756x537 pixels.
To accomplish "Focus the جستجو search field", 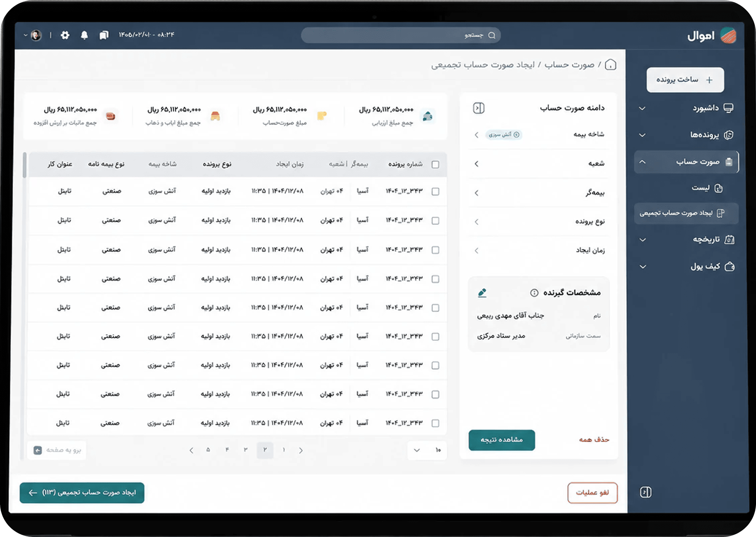I will [x=401, y=35].
